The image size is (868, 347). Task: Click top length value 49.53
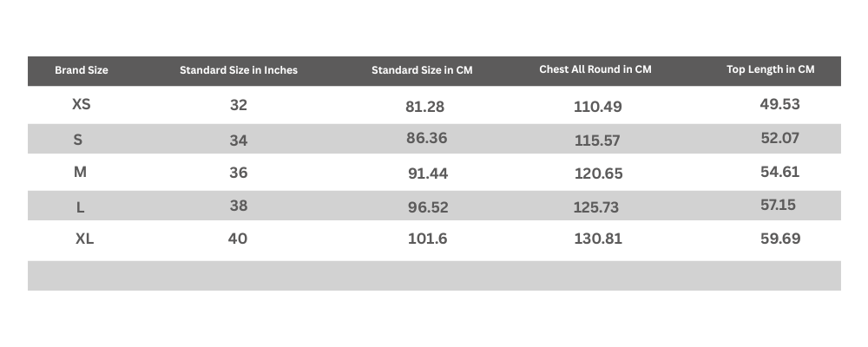tap(779, 104)
